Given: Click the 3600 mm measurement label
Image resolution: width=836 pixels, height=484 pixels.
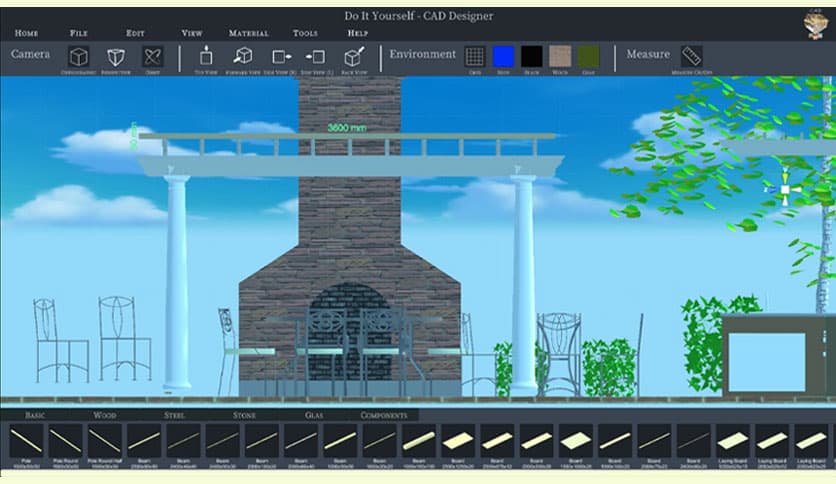Looking at the screenshot, I should tap(347, 127).
